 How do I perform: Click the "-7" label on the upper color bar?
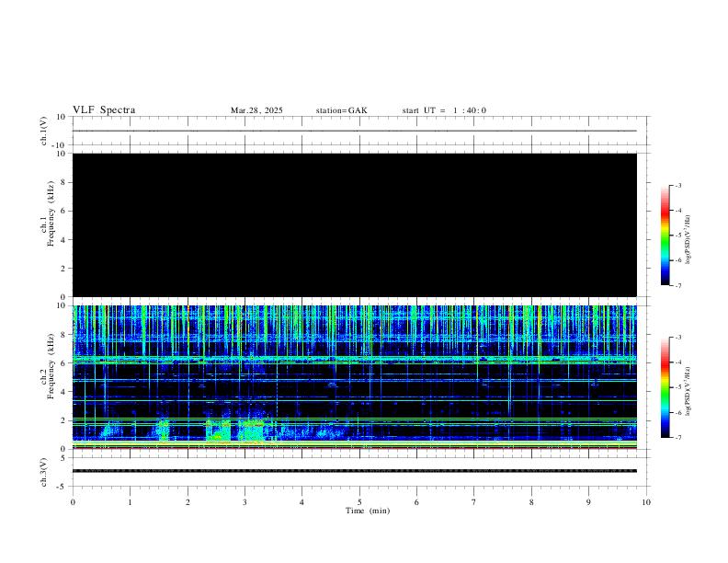click(678, 285)
